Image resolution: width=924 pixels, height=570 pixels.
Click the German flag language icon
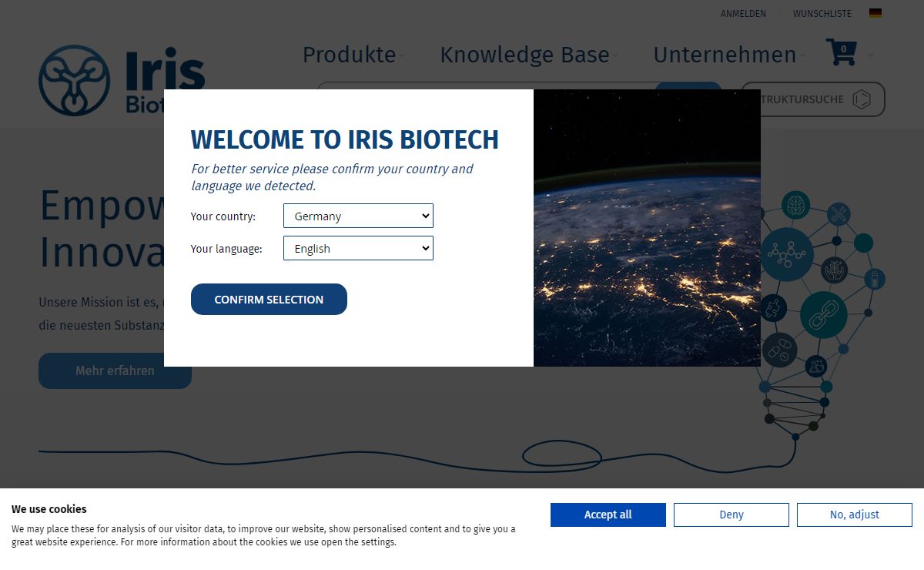(x=875, y=13)
